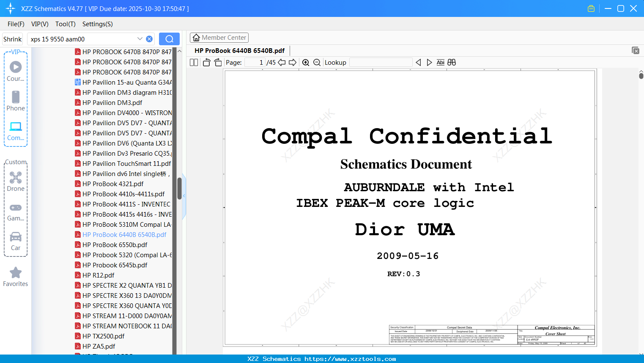This screenshot has width=644, height=363.
Task: Click the xzztools.com website link
Action: [350, 359]
